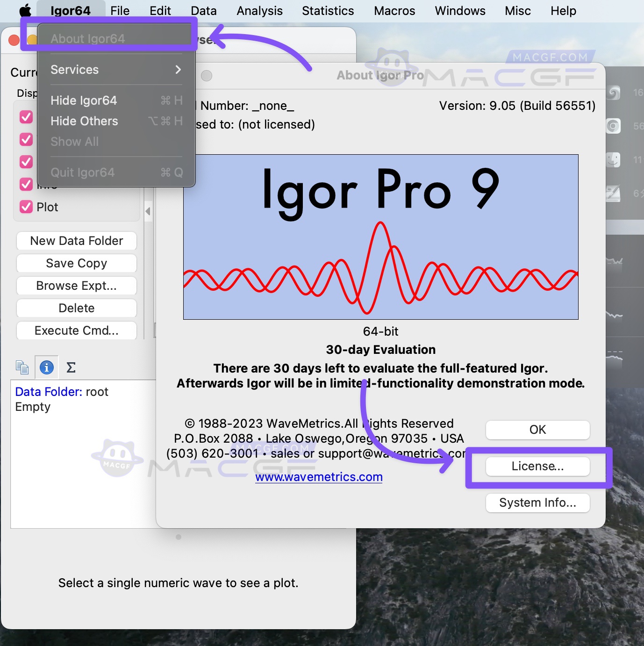
Task: Click the Chrome icon in the background stack
Action: (613, 126)
